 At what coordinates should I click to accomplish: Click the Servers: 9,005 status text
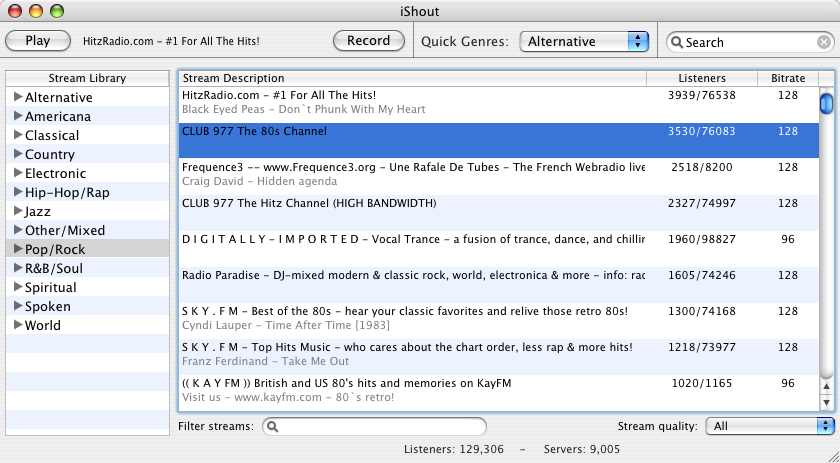point(582,449)
